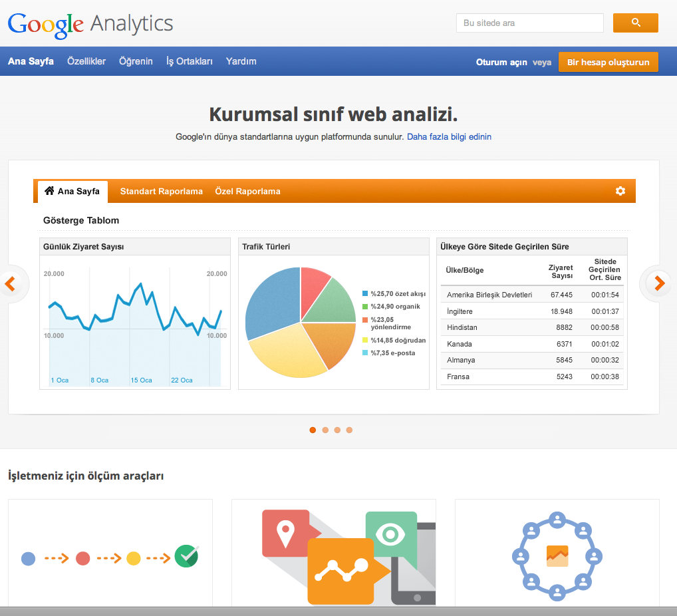
Task: Click the 15 Oca date label
Action: (x=141, y=380)
